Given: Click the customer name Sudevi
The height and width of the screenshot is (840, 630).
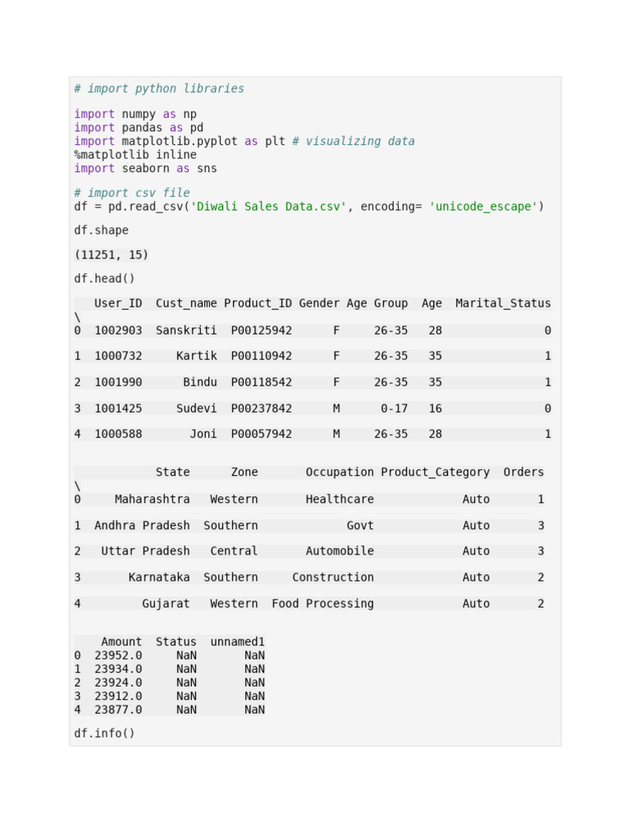Looking at the screenshot, I should [197, 409].
